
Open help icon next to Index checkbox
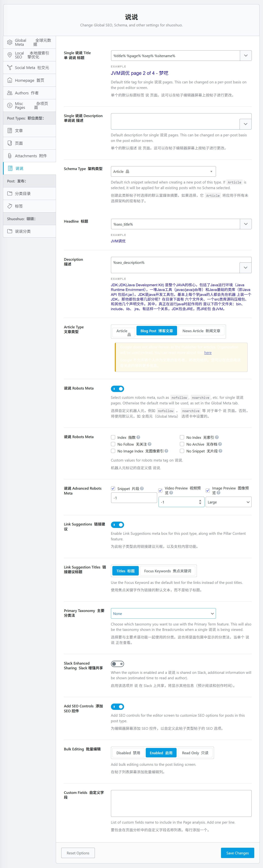(138, 437)
